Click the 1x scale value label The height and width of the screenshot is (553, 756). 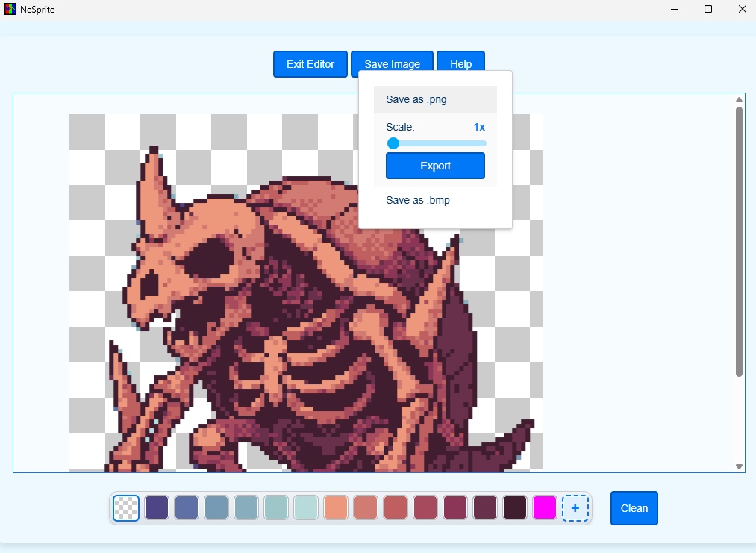tap(479, 128)
